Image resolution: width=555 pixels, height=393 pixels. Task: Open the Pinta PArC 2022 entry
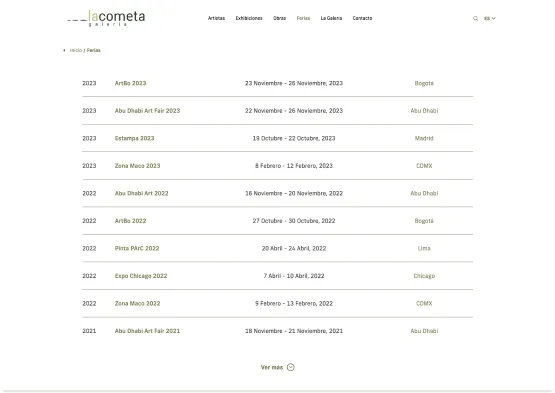pyautogui.click(x=137, y=249)
